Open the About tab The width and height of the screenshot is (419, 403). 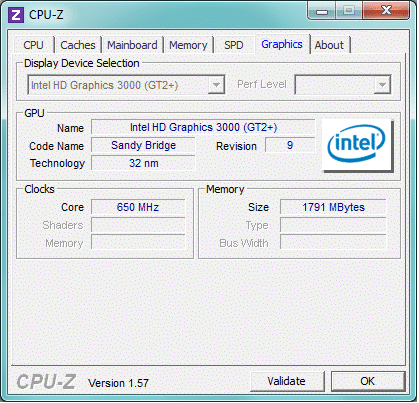[x=329, y=45]
